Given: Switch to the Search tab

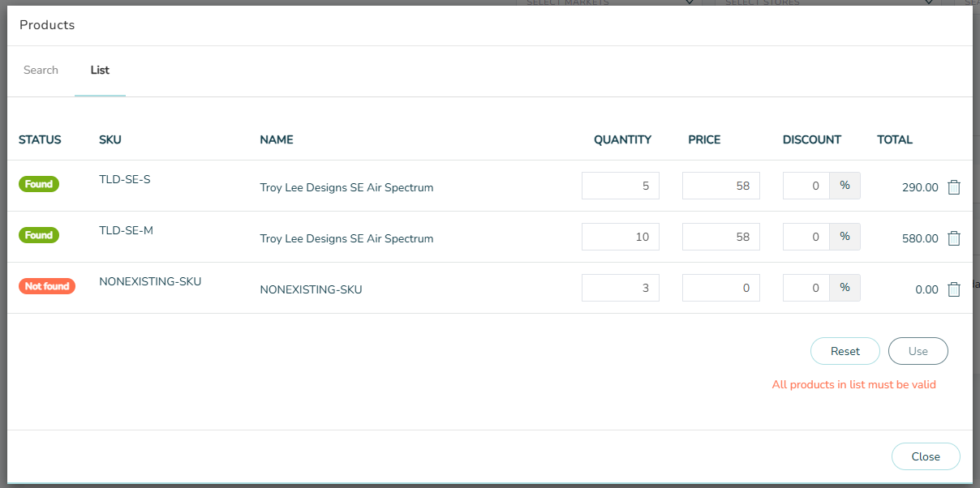Looking at the screenshot, I should pyautogui.click(x=41, y=71).
